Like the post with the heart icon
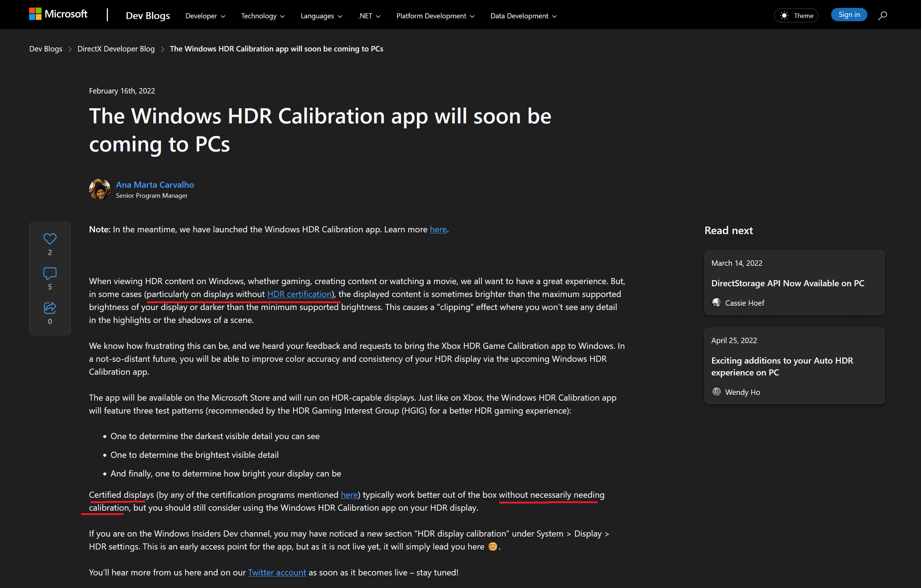 (x=50, y=239)
